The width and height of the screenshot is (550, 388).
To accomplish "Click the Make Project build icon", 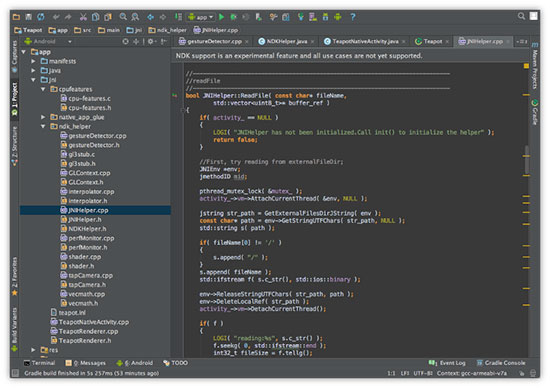I will pos(178,16).
